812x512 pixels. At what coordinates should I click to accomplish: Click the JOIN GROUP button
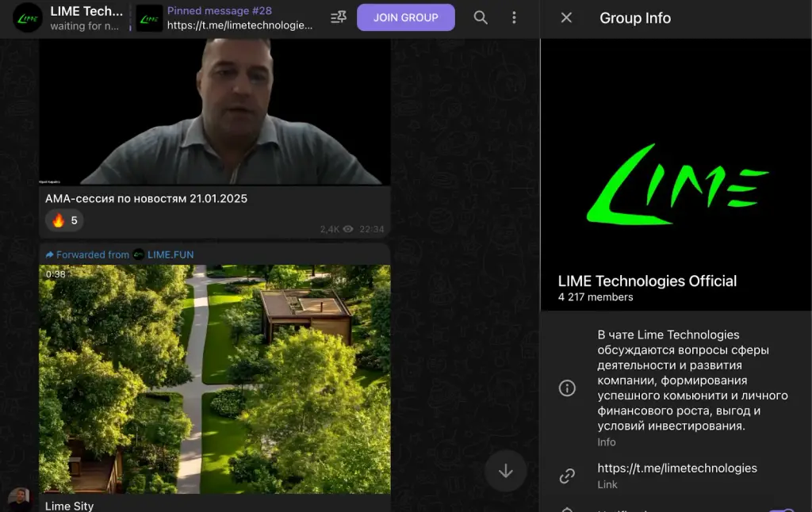pyautogui.click(x=405, y=17)
